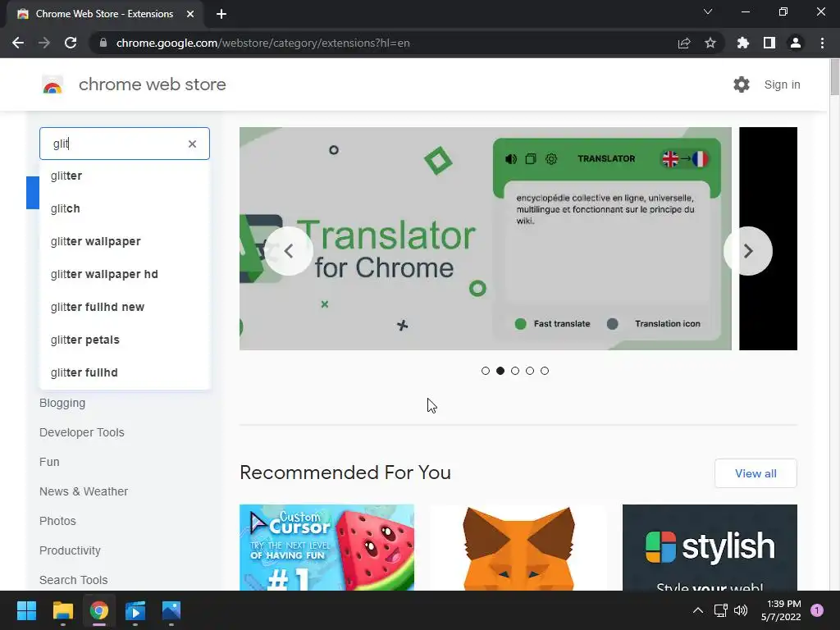The height and width of the screenshot is (630, 840).
Task: Pick 'glitter wallpaper hd' suggestion
Action: 125,274
